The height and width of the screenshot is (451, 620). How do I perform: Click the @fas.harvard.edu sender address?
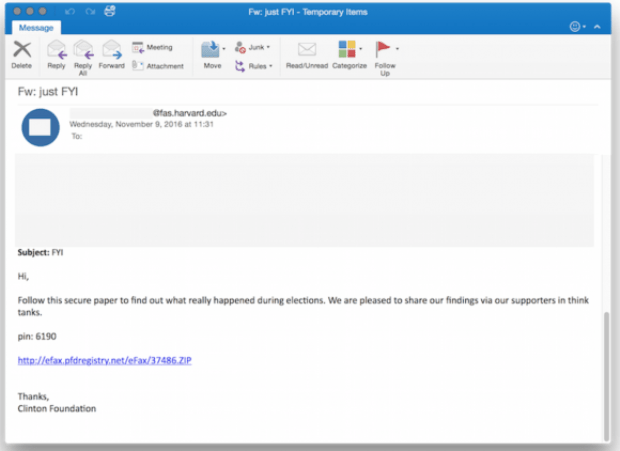tap(190, 113)
